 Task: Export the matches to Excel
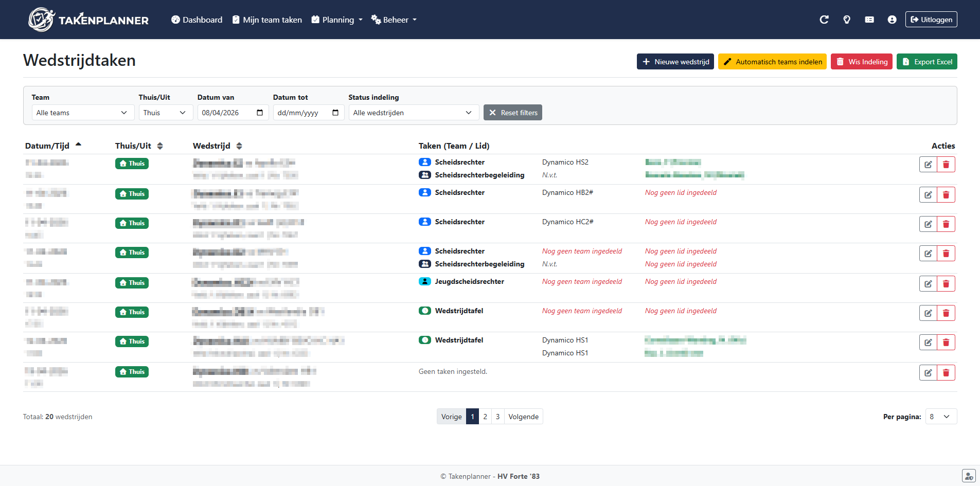click(926, 61)
